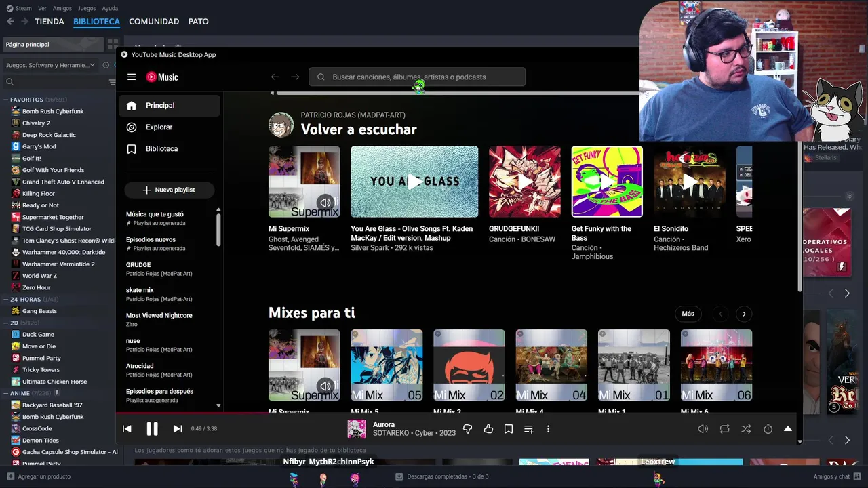Click the YouTube Music logo
This screenshot has height=488, width=868.
click(162, 77)
